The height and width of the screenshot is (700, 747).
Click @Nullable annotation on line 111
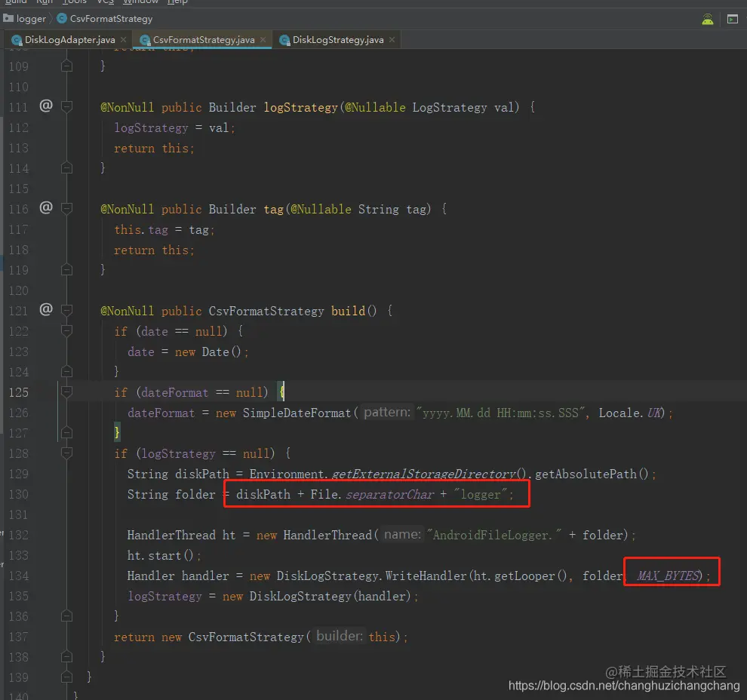(375, 107)
